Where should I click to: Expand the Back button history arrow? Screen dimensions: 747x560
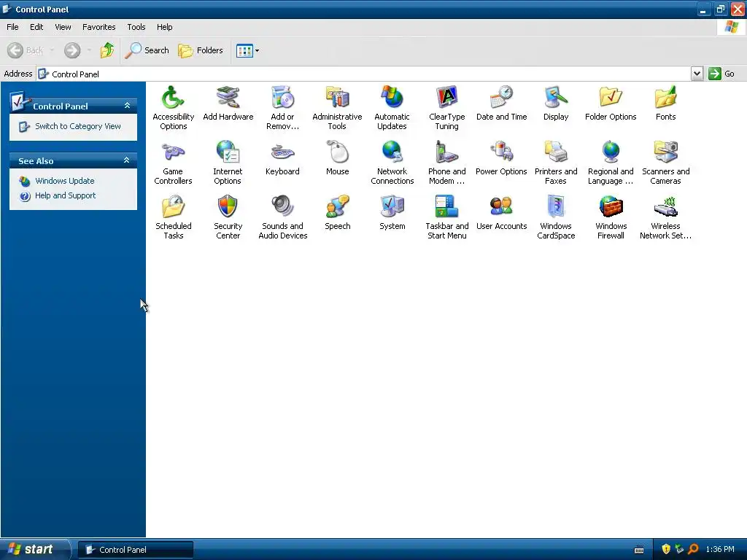click(x=52, y=50)
